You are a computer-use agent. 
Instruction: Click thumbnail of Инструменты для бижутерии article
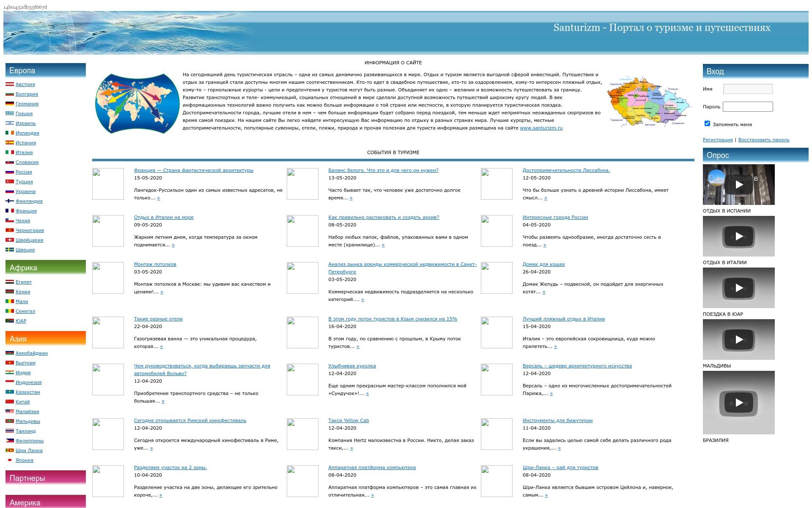click(497, 434)
